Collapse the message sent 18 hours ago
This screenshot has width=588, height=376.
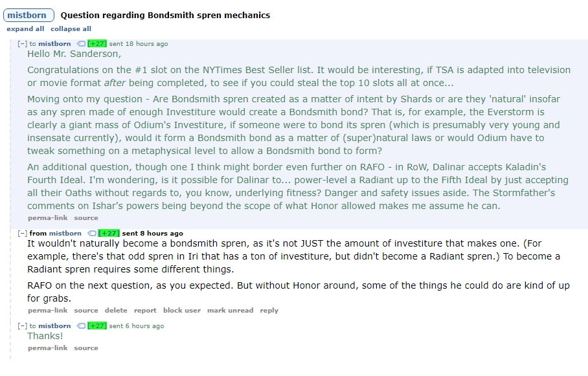pos(23,44)
